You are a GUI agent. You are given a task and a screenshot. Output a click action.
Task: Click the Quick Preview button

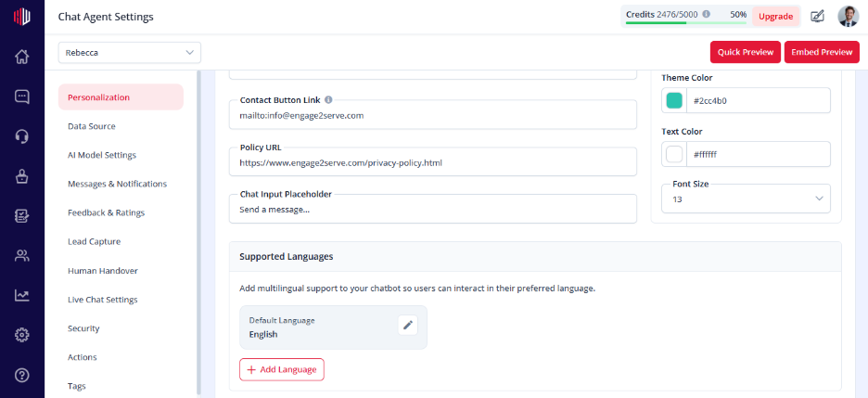click(745, 52)
